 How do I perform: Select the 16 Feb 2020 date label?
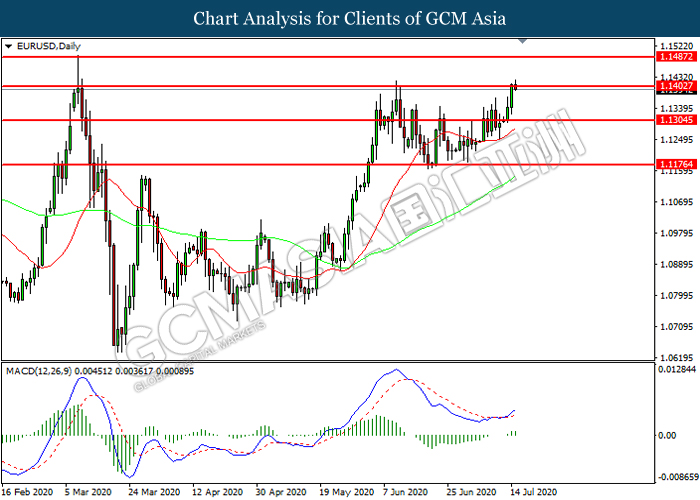[x=25, y=493]
